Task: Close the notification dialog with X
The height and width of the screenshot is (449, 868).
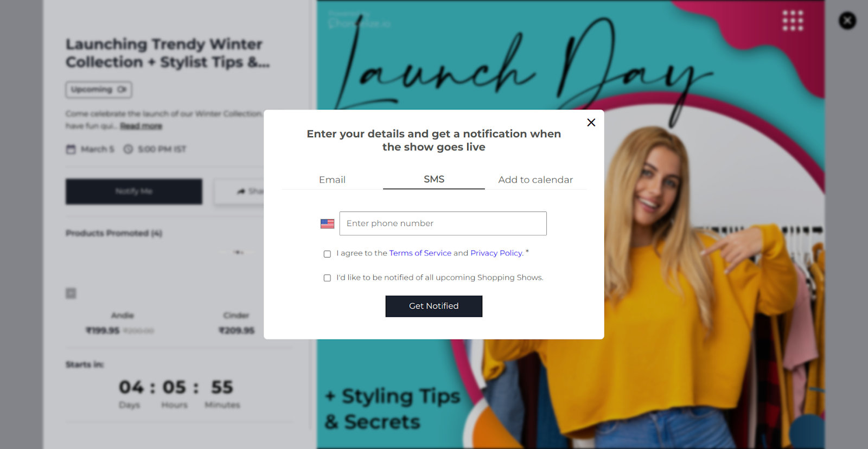Action: pyautogui.click(x=591, y=123)
